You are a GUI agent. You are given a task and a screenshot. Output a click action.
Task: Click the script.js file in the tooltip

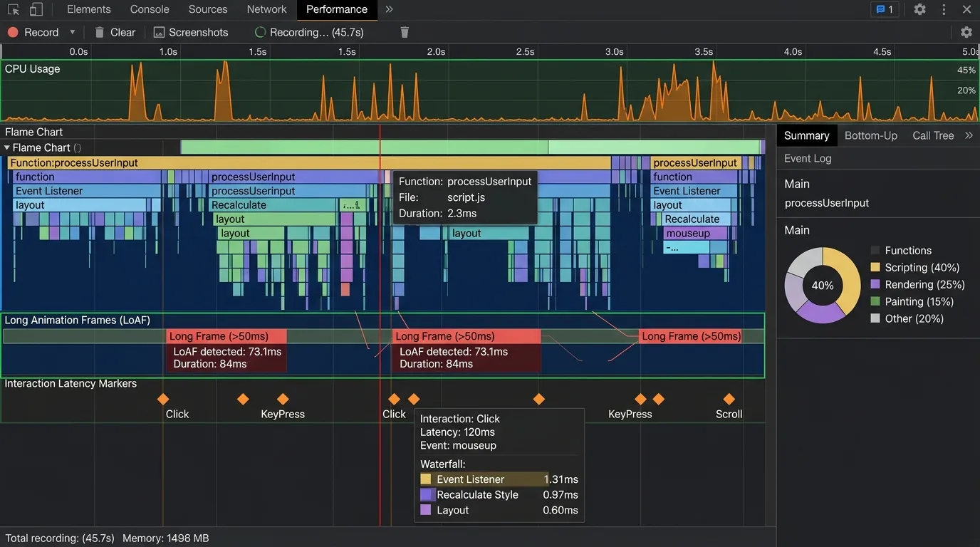(466, 197)
